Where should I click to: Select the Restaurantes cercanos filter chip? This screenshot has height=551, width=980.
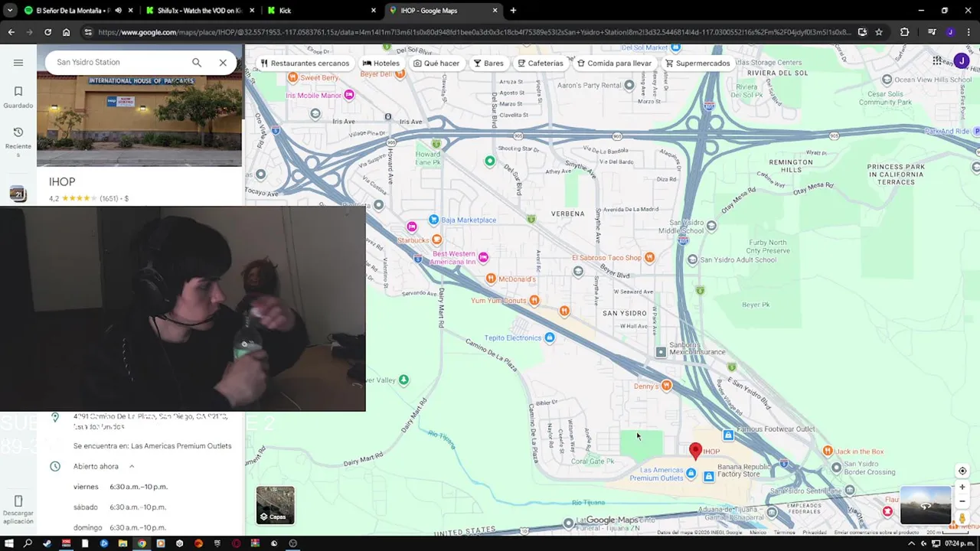click(x=305, y=64)
